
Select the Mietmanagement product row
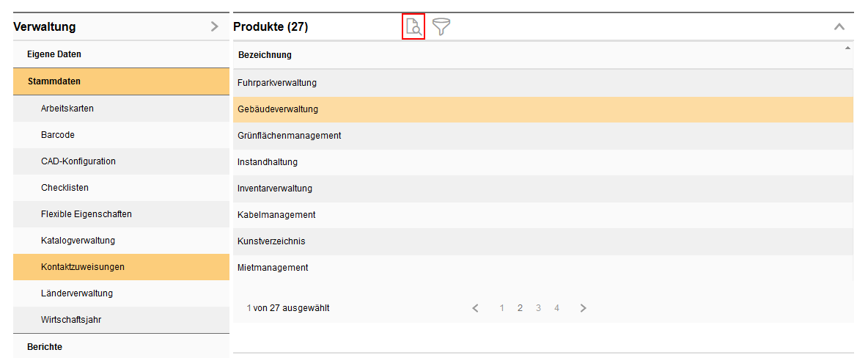(x=273, y=268)
